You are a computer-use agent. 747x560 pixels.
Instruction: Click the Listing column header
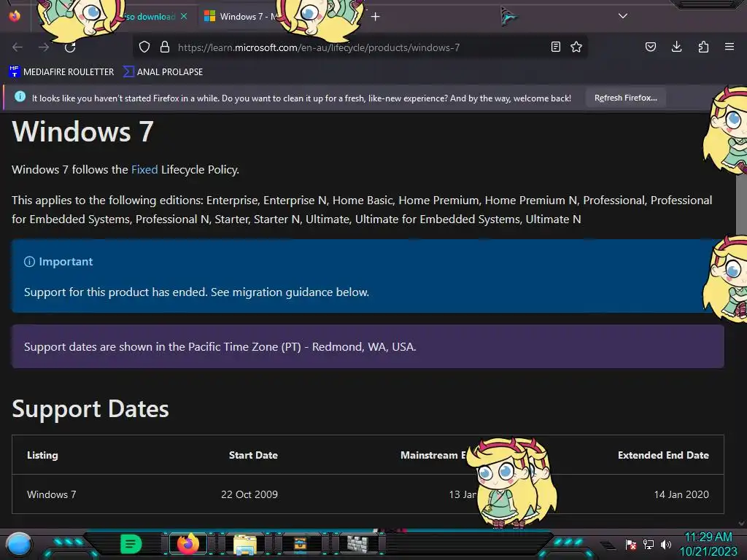pyautogui.click(x=42, y=455)
